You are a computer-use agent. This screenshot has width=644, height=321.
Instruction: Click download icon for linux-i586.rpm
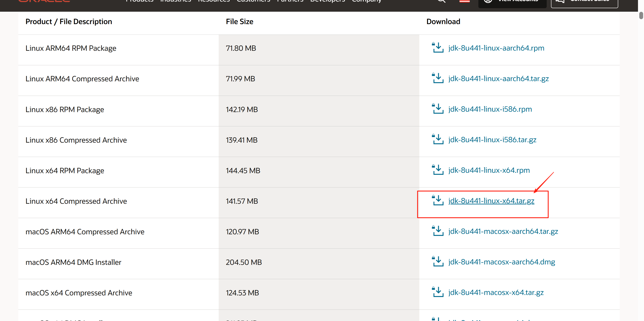click(x=438, y=109)
